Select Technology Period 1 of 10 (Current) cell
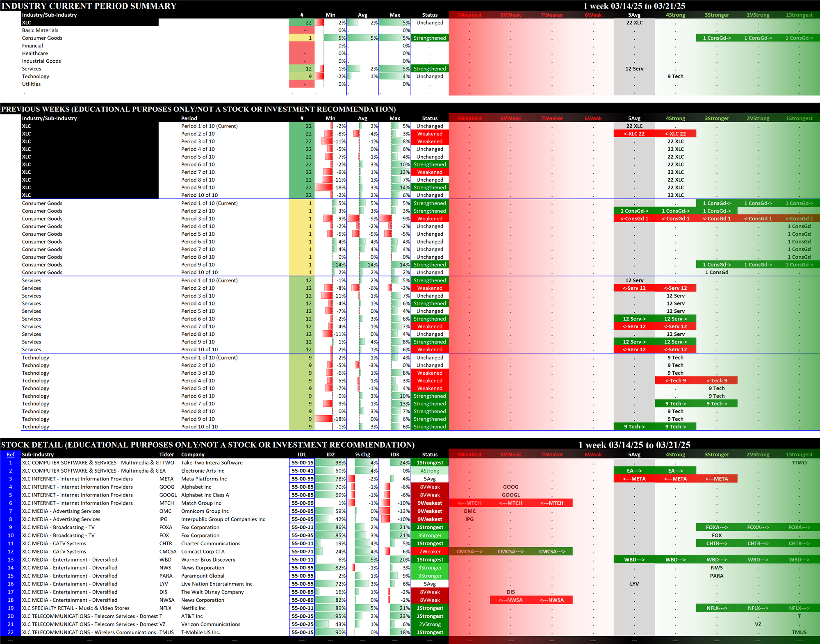 point(209,357)
